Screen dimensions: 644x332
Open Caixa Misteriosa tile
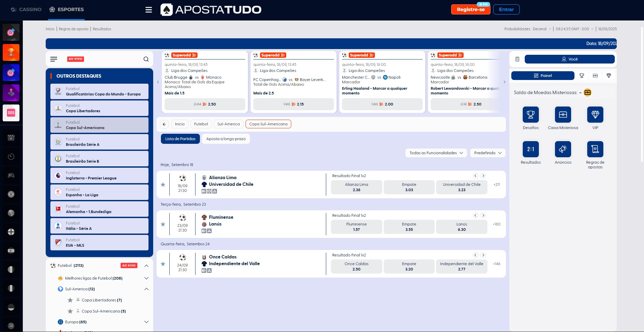[x=563, y=115]
